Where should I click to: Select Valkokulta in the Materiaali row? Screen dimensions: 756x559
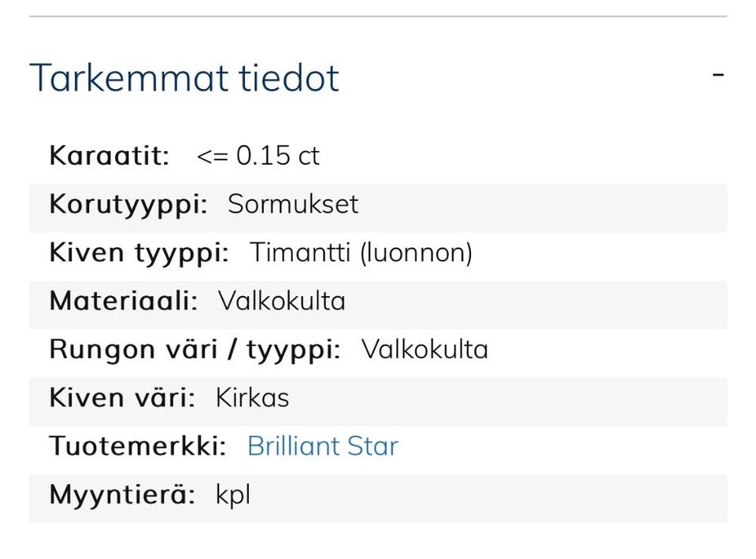(x=282, y=302)
